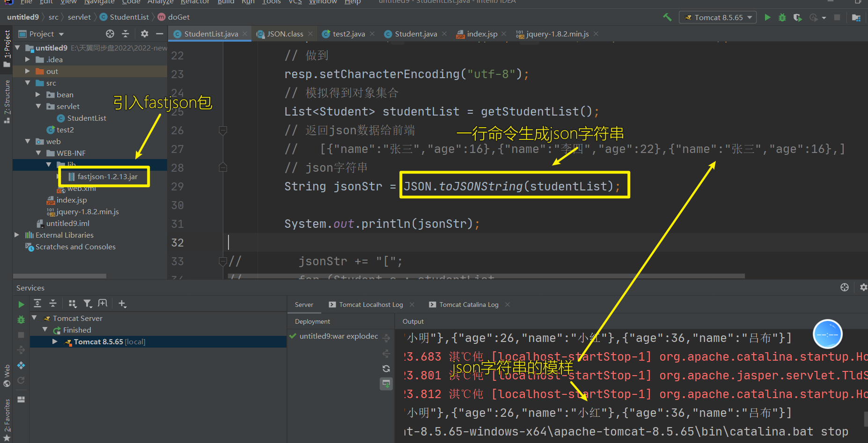Close the JSON.class tab
Image resolution: width=868 pixels, height=443 pixels.
[310, 34]
